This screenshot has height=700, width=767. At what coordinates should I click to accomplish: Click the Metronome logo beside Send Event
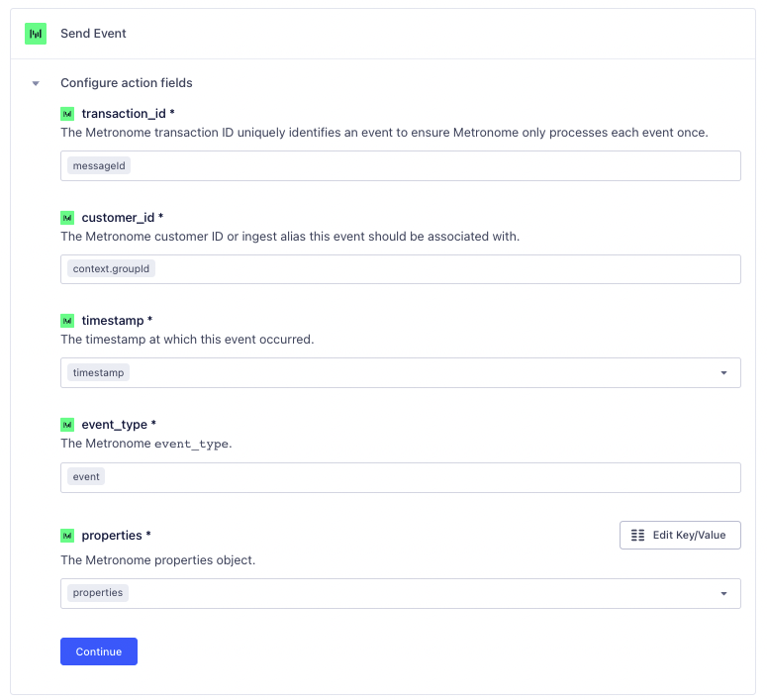click(x=36, y=34)
